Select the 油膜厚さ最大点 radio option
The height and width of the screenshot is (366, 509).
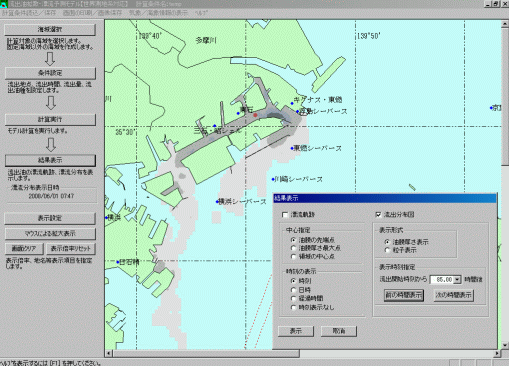pos(293,248)
